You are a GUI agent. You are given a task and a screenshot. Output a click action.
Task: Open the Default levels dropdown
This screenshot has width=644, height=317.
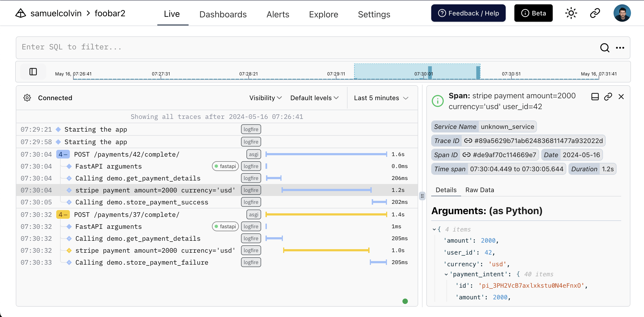[314, 98]
